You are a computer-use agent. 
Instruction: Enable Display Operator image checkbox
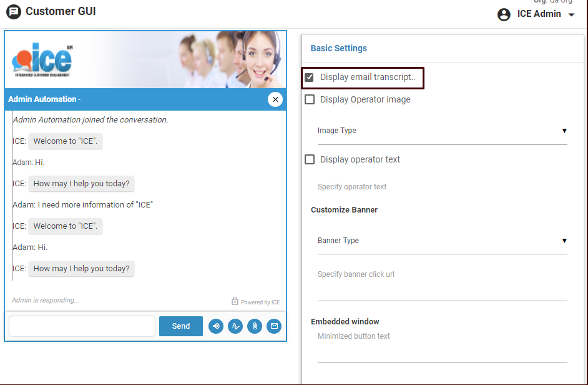click(x=310, y=99)
